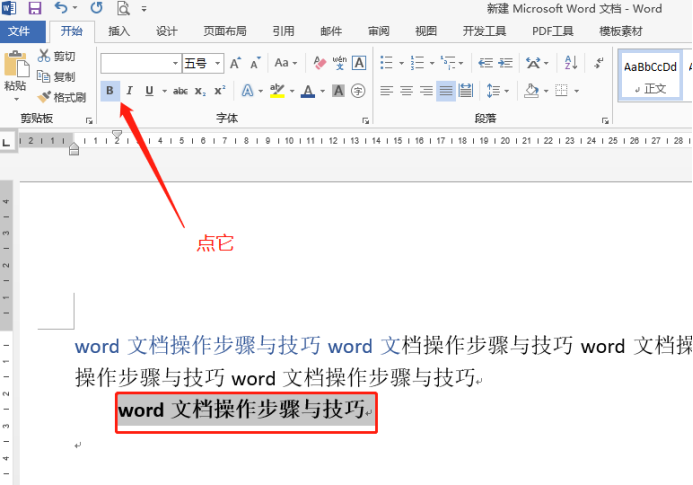Click the Undo arrow icon
This screenshot has width=693, height=485.
click(61, 8)
